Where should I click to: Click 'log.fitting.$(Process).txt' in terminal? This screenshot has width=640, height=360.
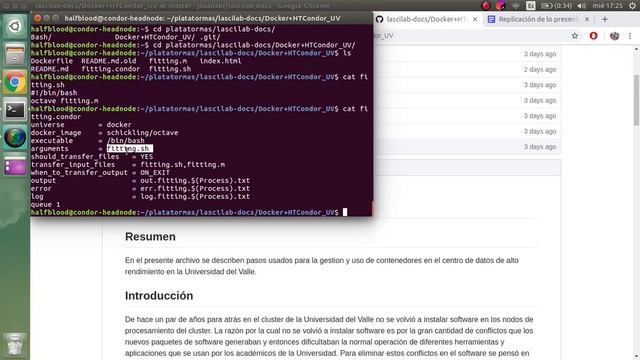pos(195,196)
